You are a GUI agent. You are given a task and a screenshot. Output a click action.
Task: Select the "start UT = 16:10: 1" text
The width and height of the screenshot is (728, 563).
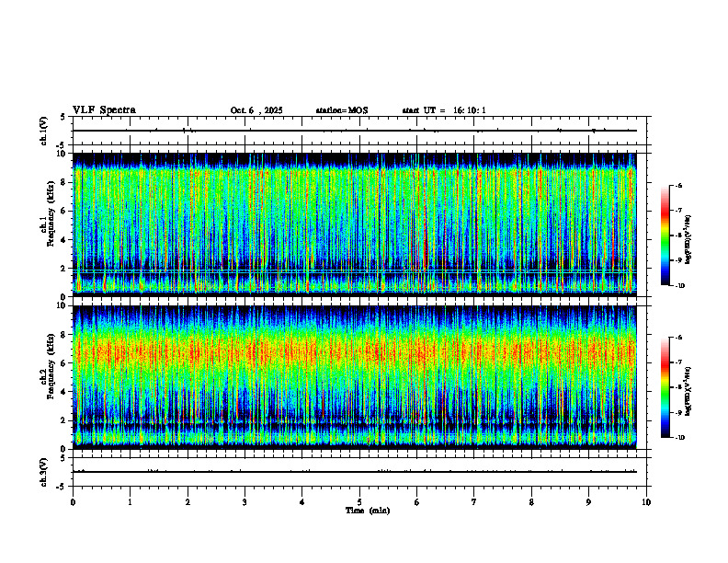click(x=444, y=110)
